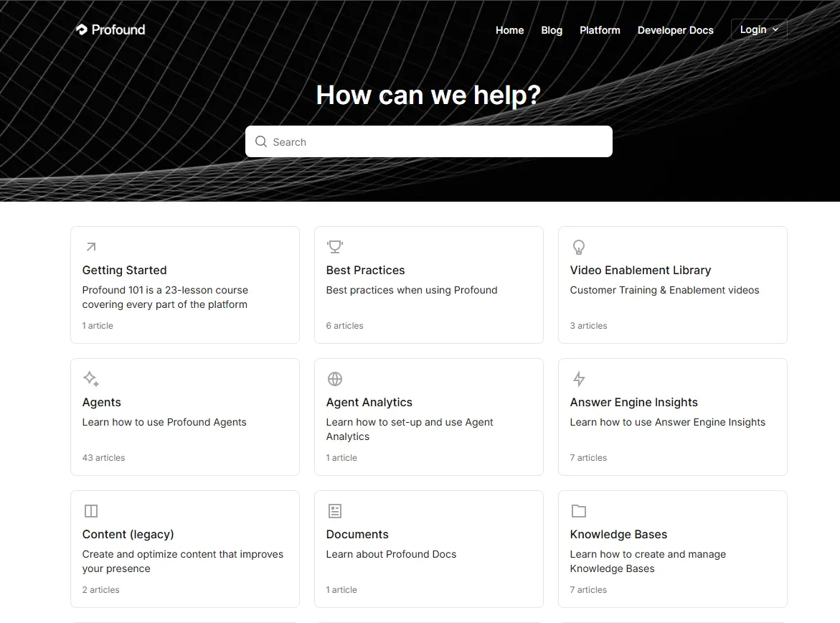Click '2 articles' count on Content (legacy) card

[100, 590]
